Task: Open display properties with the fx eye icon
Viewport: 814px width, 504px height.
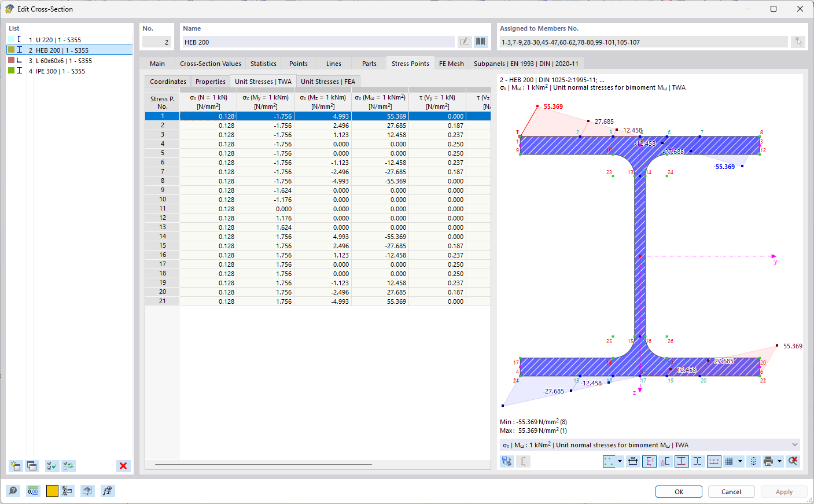Action: pos(108,491)
